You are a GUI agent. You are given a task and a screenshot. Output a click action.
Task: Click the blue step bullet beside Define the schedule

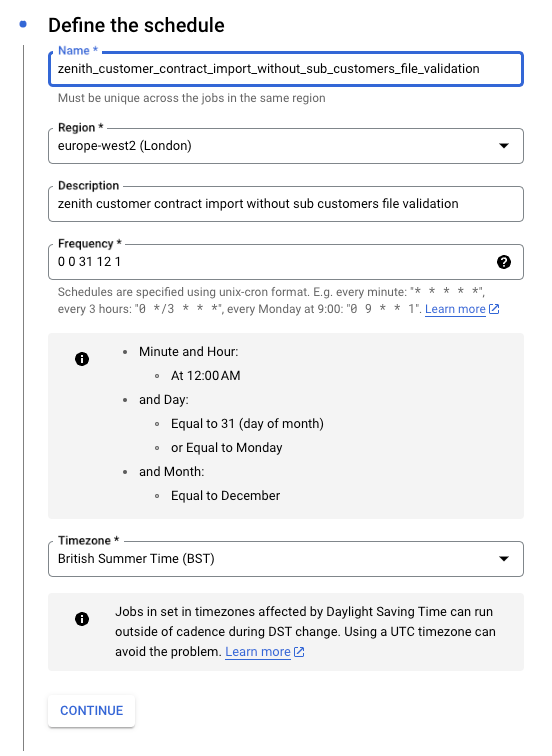point(23,24)
